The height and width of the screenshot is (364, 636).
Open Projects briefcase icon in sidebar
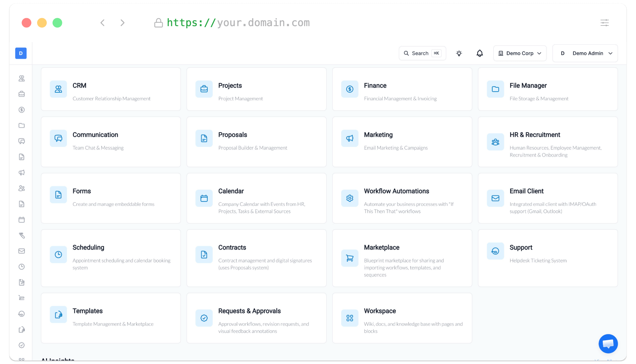click(x=22, y=94)
